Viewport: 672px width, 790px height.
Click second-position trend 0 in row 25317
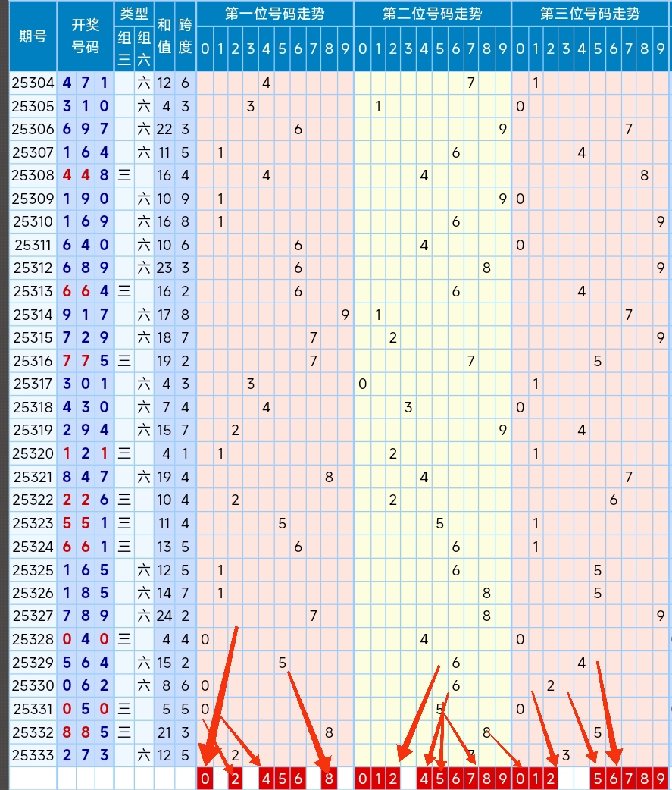coord(362,384)
